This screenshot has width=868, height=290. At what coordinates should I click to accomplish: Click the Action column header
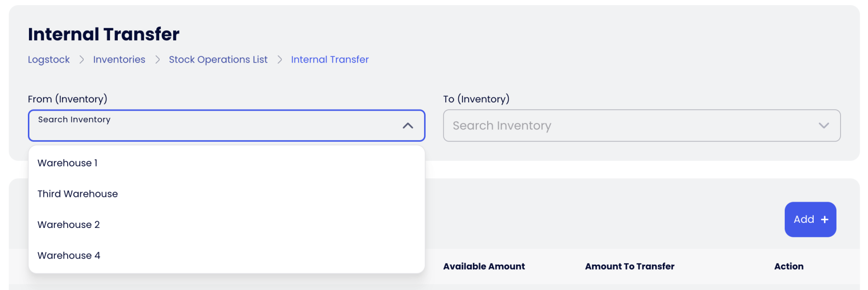[788, 266]
